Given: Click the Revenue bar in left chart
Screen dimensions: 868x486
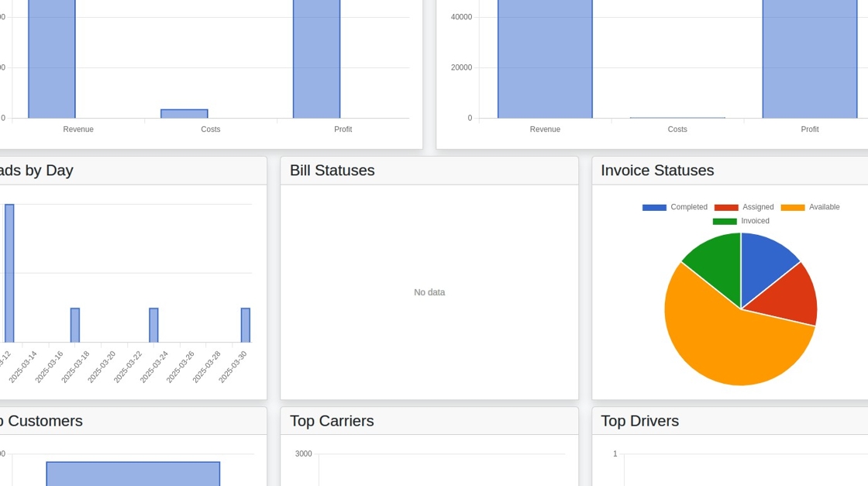Looking at the screenshot, I should point(51,59).
